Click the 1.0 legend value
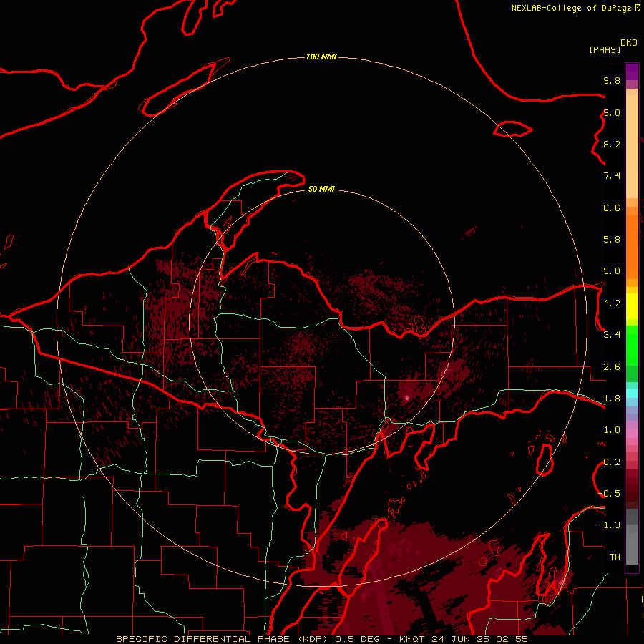The image size is (644, 644). point(612,430)
